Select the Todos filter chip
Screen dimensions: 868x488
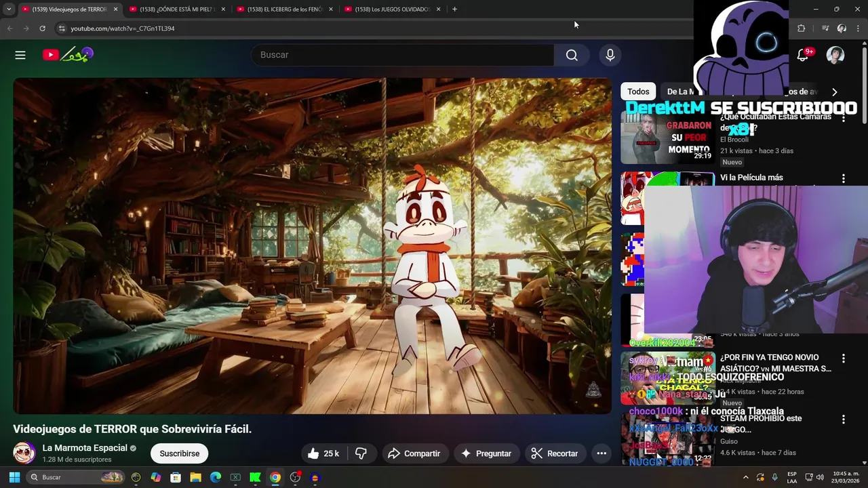[x=638, y=91]
